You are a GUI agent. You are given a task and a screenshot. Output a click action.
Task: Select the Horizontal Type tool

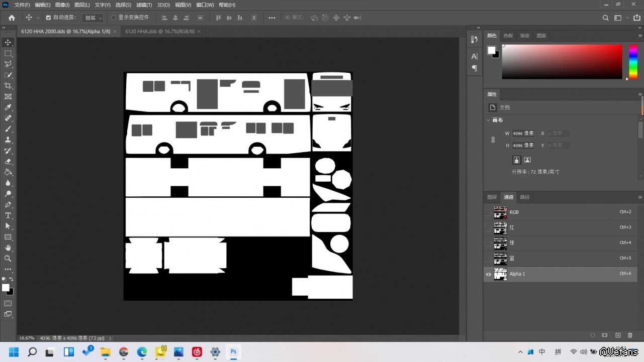[x=8, y=215]
